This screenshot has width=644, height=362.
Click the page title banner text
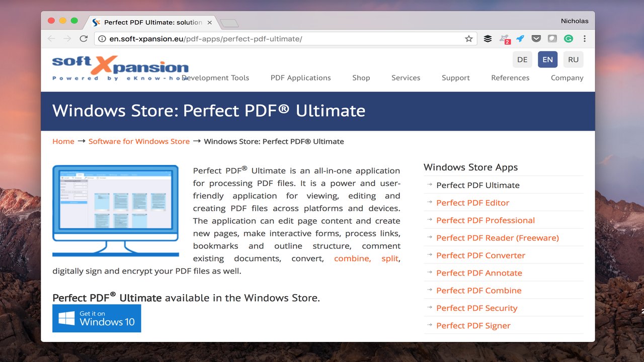click(x=209, y=111)
